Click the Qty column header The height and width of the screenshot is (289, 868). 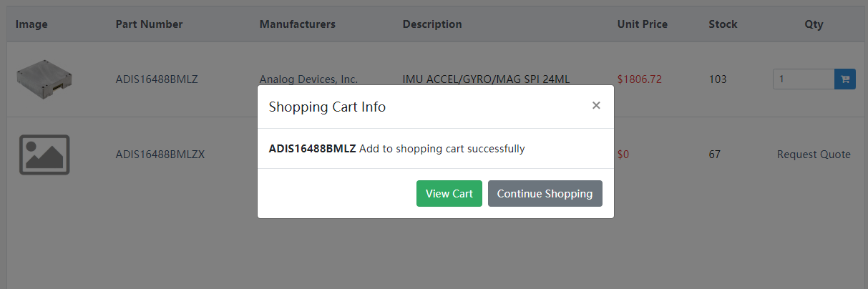(x=814, y=24)
